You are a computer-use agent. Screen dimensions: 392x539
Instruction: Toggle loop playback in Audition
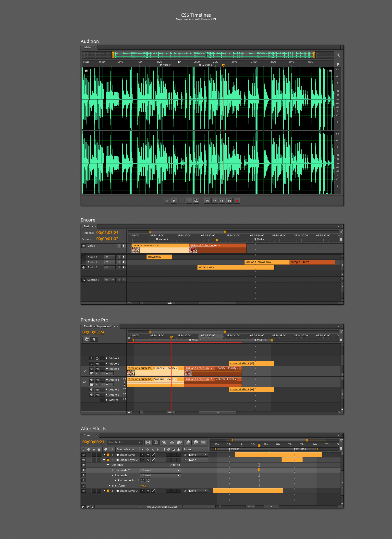point(196,201)
